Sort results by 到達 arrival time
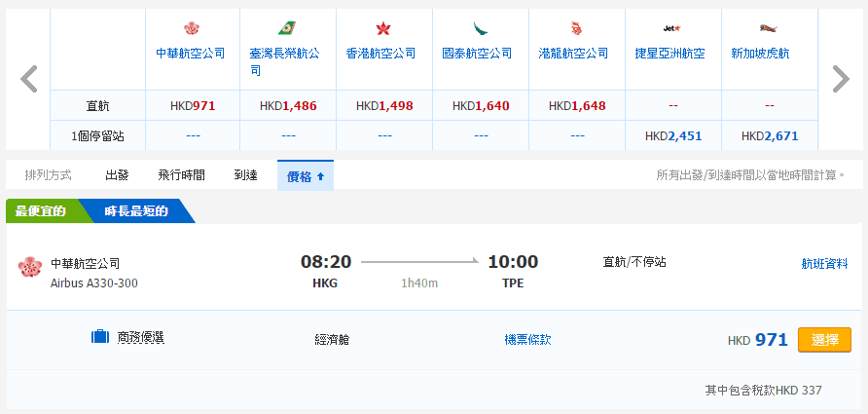868x414 pixels. pos(245,176)
